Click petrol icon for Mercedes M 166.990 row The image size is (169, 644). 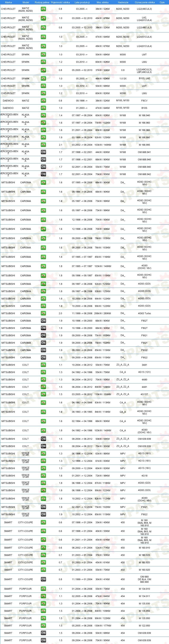pos(43,137)
